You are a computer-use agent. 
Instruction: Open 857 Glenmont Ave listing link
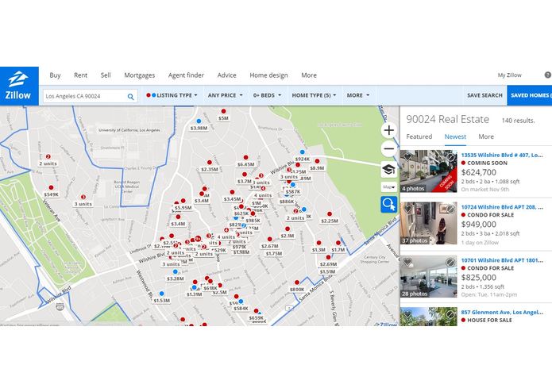(502, 312)
